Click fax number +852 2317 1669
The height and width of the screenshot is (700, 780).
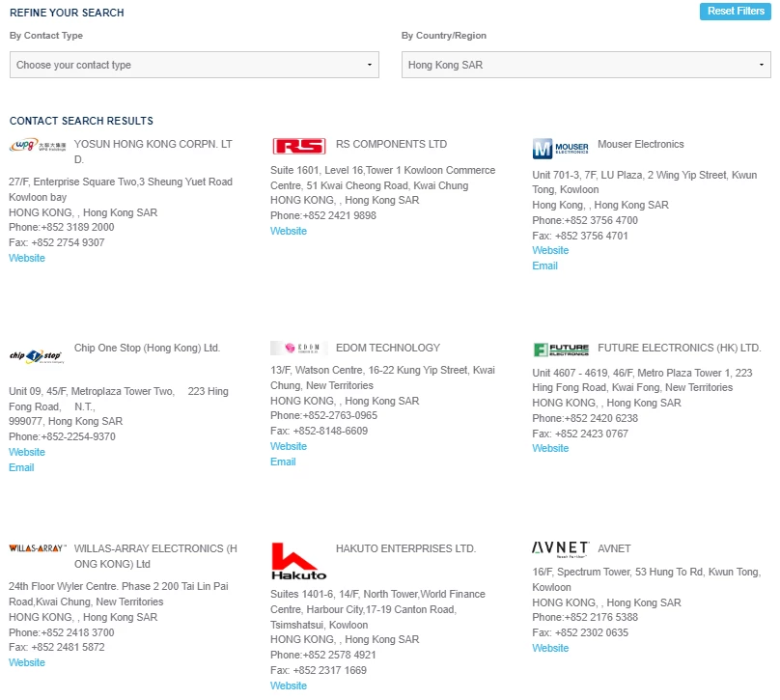click(x=330, y=671)
